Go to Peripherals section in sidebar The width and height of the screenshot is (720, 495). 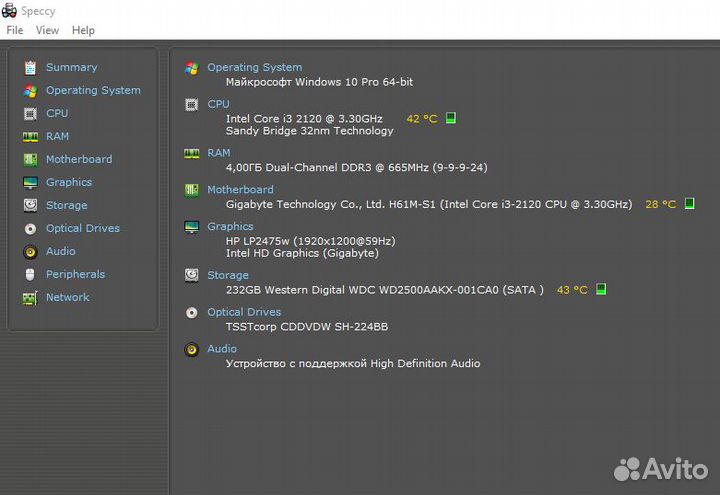75,274
